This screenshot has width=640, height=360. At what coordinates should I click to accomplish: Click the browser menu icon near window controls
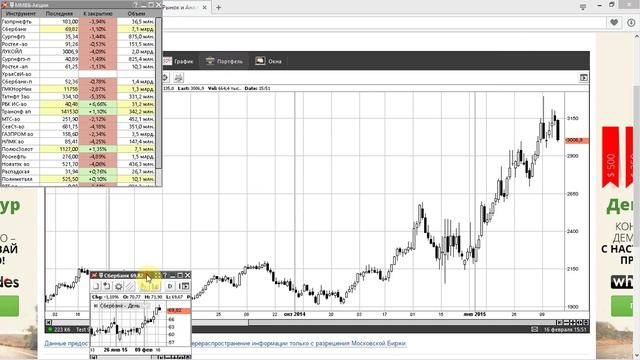(583, 7)
